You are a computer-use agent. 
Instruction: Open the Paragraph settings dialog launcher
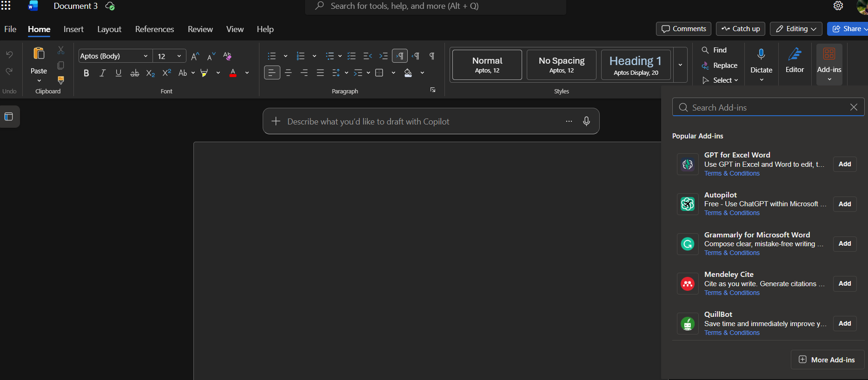pyautogui.click(x=433, y=90)
